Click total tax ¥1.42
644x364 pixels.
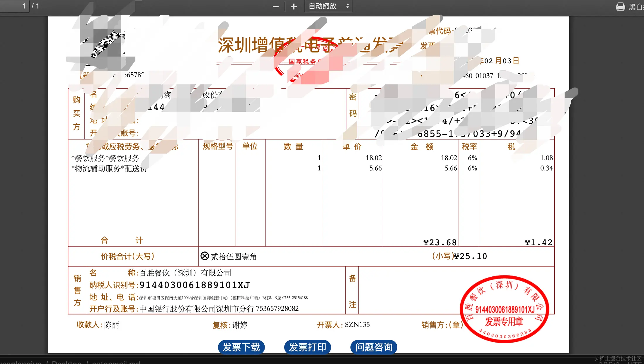(x=539, y=242)
